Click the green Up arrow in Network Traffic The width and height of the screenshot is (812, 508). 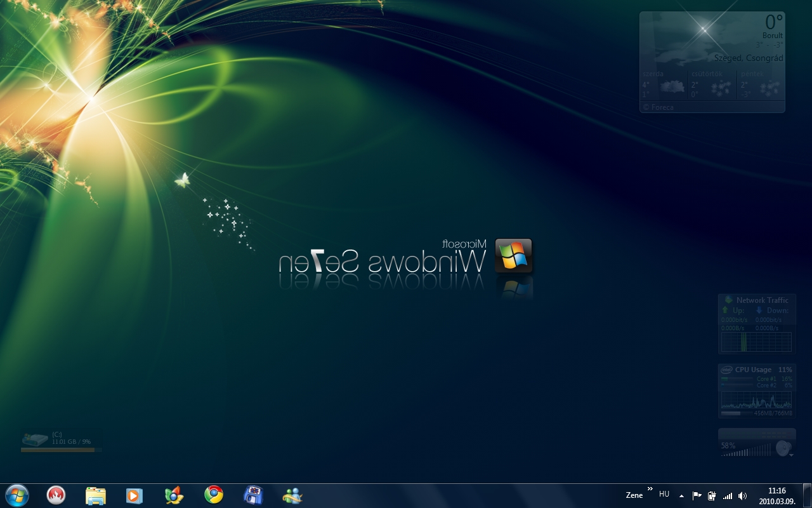[x=725, y=310]
